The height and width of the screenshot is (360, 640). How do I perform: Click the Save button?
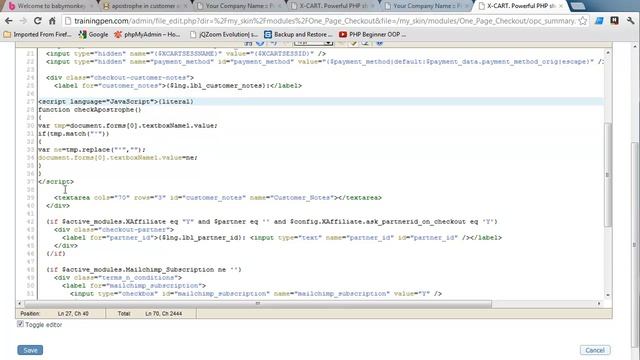[x=30, y=350]
